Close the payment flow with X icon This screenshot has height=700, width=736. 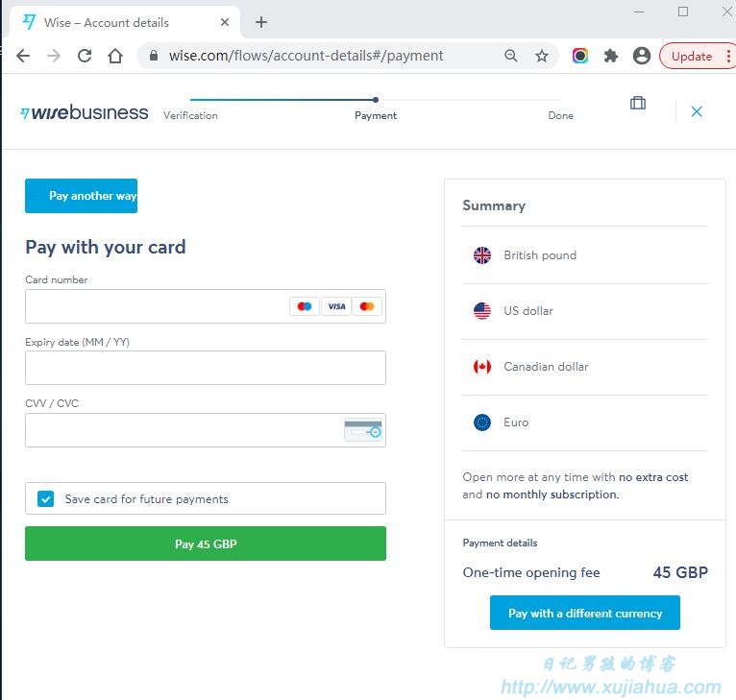(x=697, y=111)
